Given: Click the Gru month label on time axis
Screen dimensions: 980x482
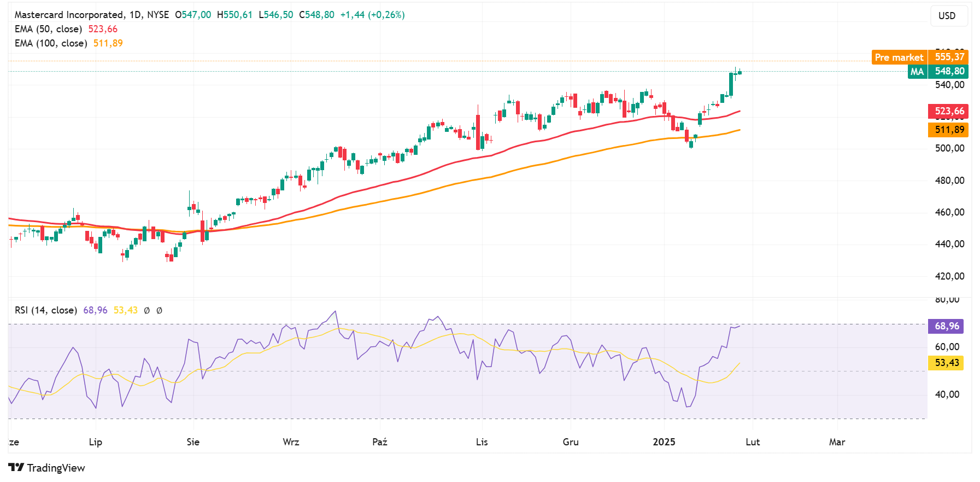Looking at the screenshot, I should click(571, 442).
